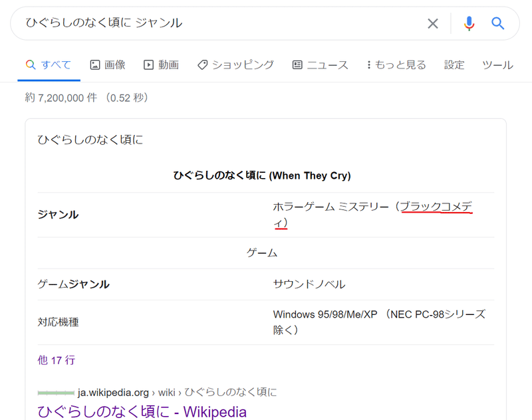Click the ゲームジャンル row label
532x420 pixels.
point(73,284)
